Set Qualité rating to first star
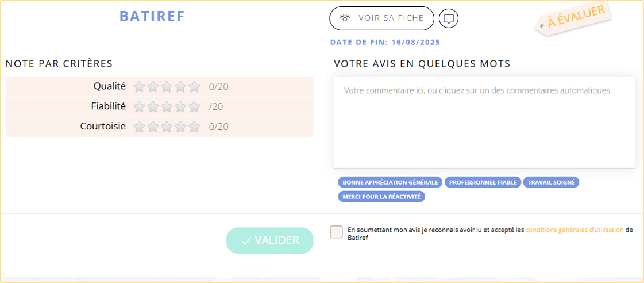The height and width of the screenshot is (283, 644). 139,87
